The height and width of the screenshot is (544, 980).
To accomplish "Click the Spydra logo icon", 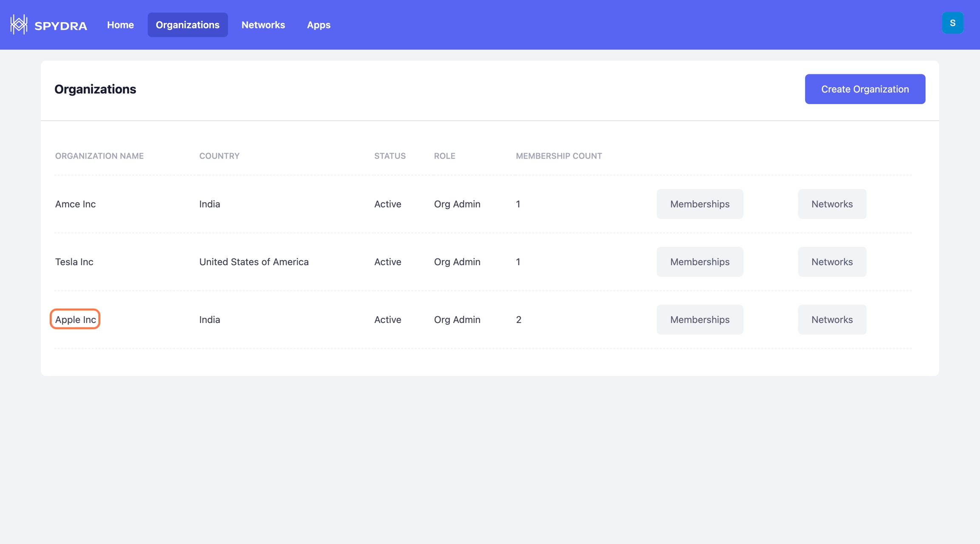I will [x=19, y=25].
